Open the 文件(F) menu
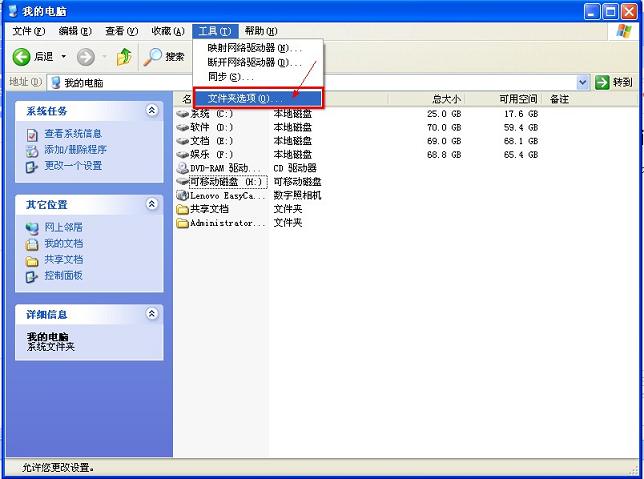Viewport: 644px width, 479px height. [29, 31]
